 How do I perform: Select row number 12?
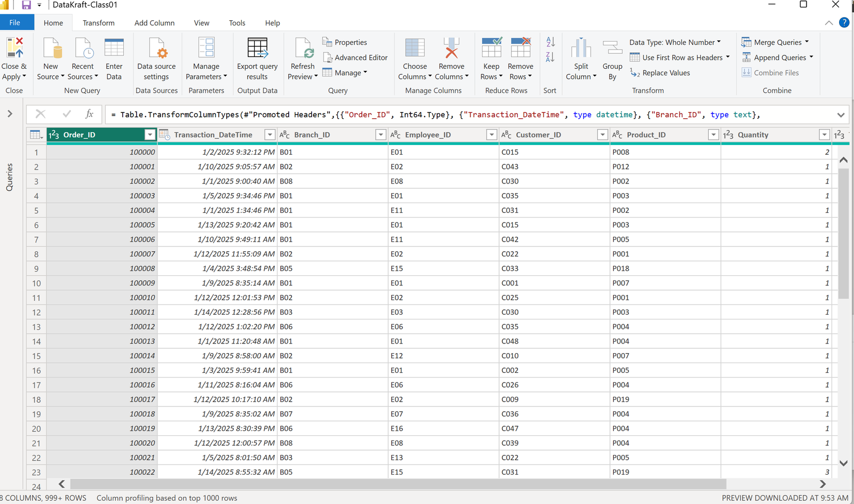[36, 312]
